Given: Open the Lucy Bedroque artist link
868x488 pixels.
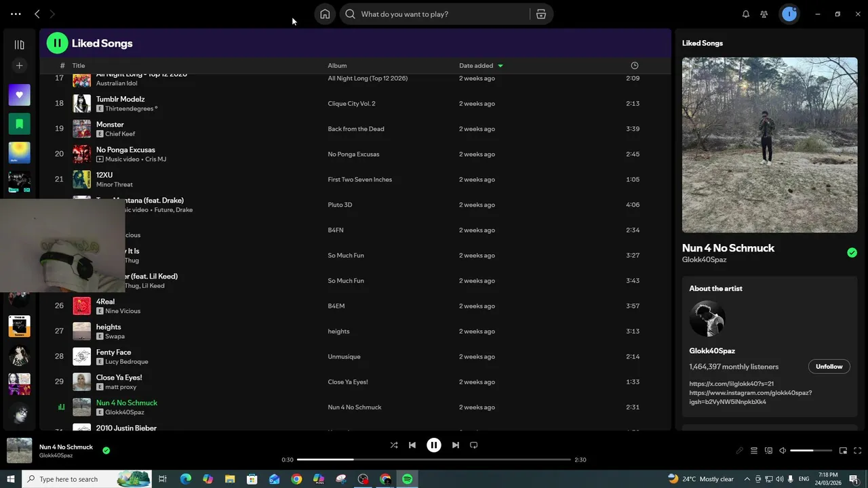Looking at the screenshot, I should [127, 362].
